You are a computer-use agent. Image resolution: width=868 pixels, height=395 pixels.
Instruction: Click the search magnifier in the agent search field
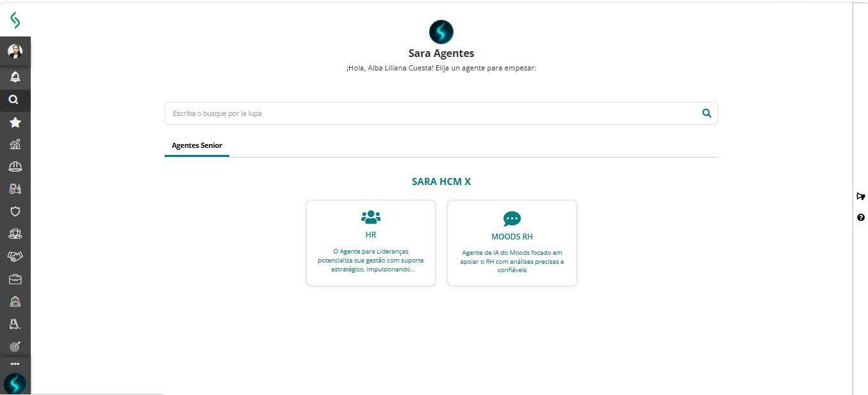707,113
